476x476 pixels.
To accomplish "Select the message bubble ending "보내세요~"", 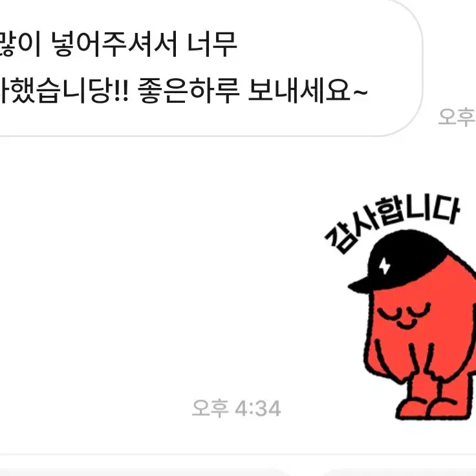I will 211,68.
